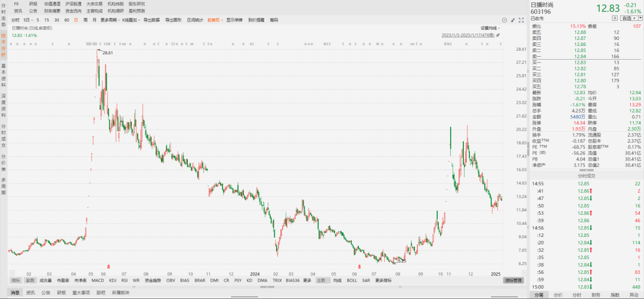644x299 pixels.
Task: Click the 卖一 price 12.84
Action: (x=580, y=56)
